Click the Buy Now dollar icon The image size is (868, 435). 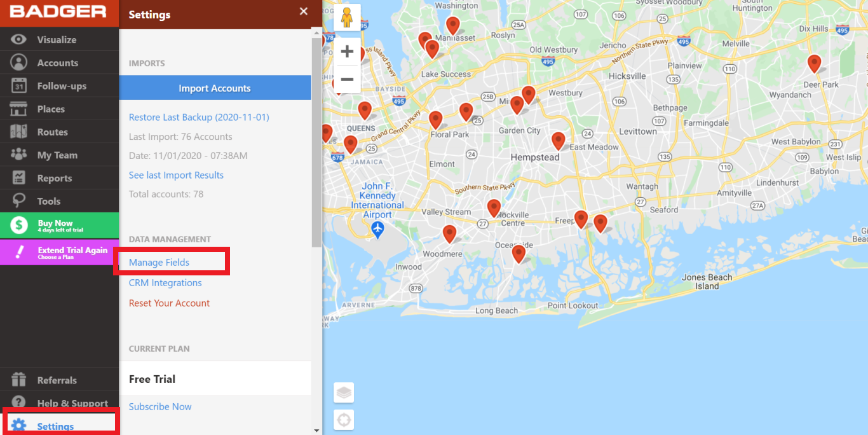[19, 224]
